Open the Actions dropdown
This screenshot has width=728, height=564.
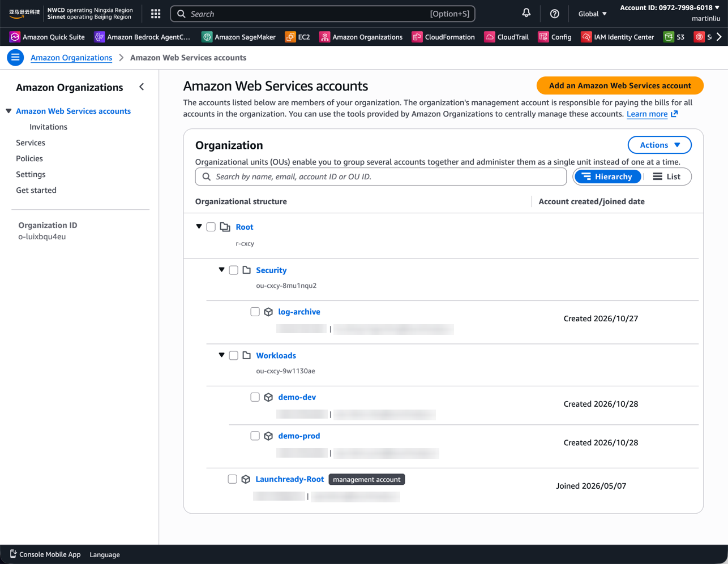[x=660, y=145]
